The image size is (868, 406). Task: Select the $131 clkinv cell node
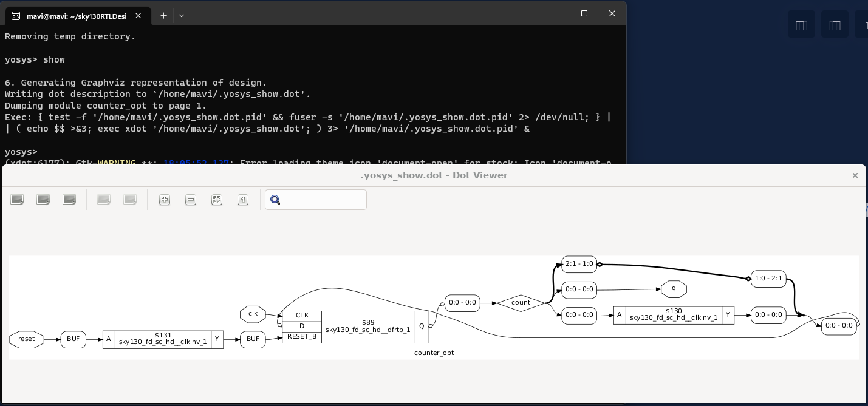point(163,339)
